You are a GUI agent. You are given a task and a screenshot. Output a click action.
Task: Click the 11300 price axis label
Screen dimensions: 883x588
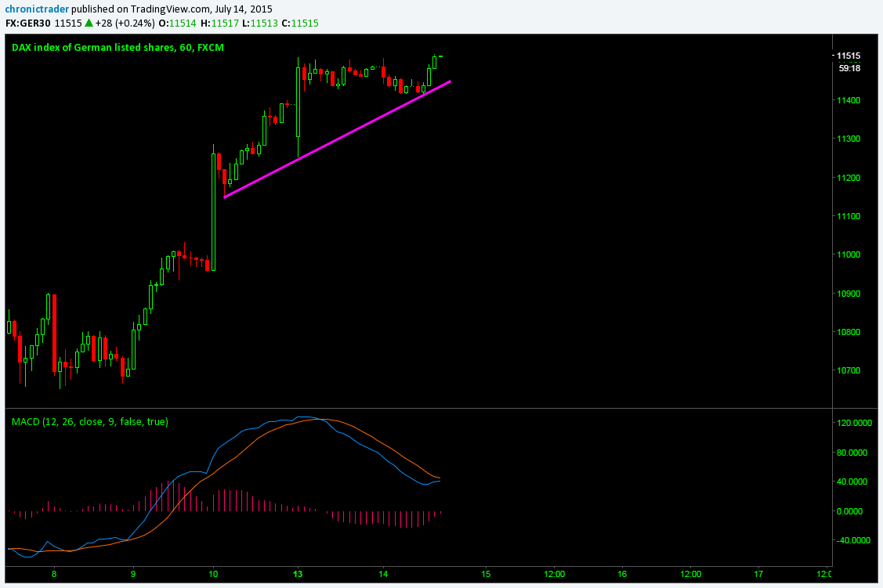(x=848, y=139)
